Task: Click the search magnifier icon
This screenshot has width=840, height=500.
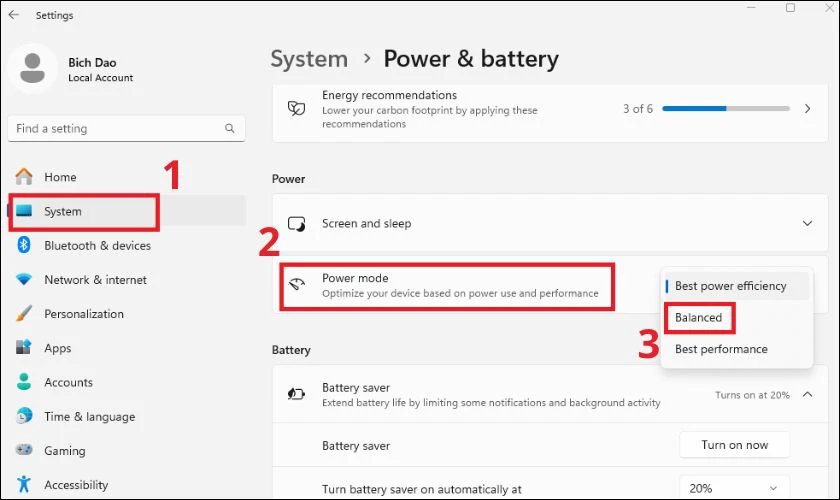Action: 230,129
